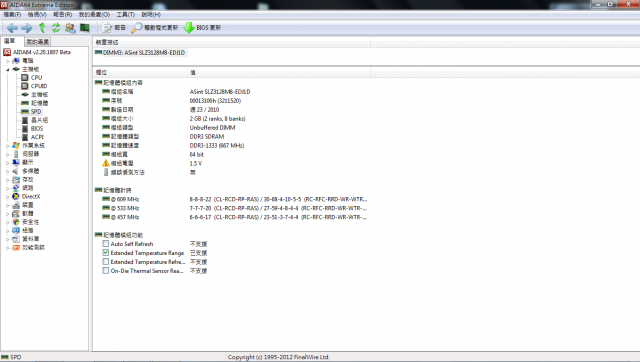This screenshot has width=640, height=362.
Task: Click the green monitor graph toolbar icon
Action: click(84, 28)
